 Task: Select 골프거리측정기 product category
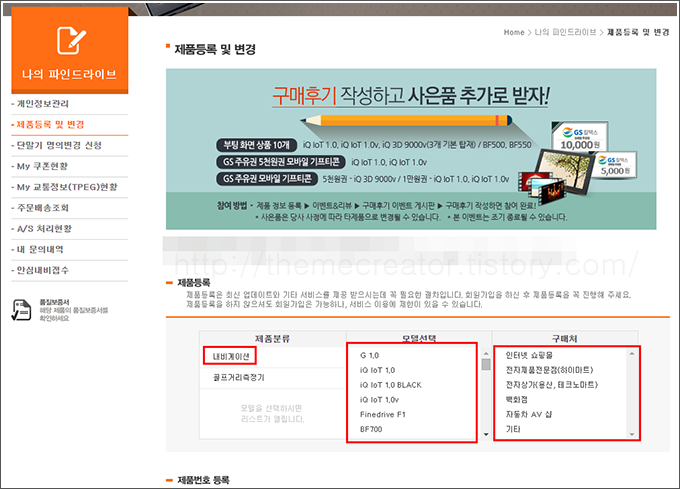[239, 377]
